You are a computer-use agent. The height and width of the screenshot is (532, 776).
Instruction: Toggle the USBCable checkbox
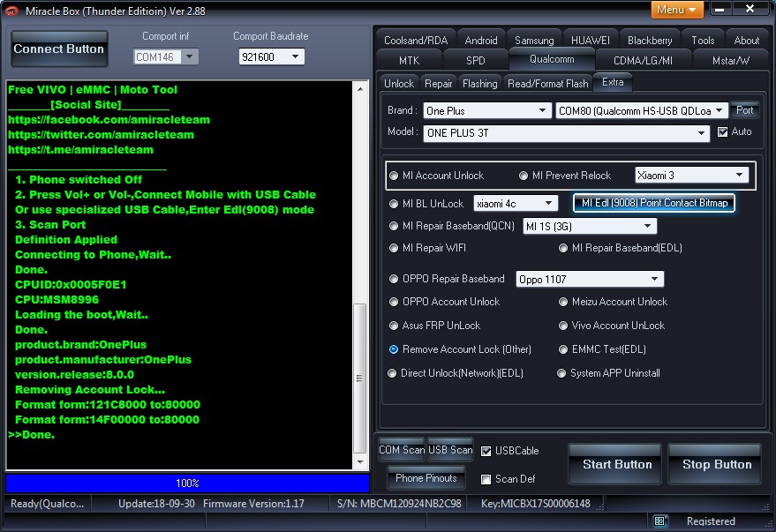[x=486, y=451]
